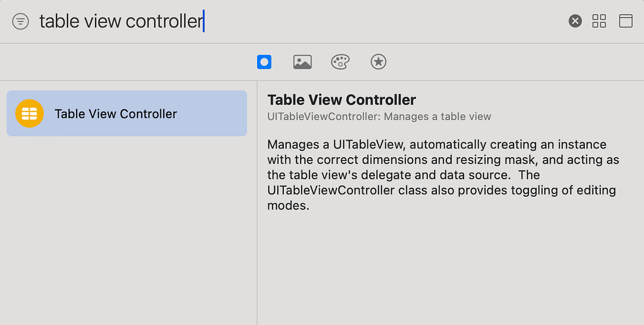Open the filter menu in the search bar
The width and height of the screenshot is (644, 325).
point(20,21)
